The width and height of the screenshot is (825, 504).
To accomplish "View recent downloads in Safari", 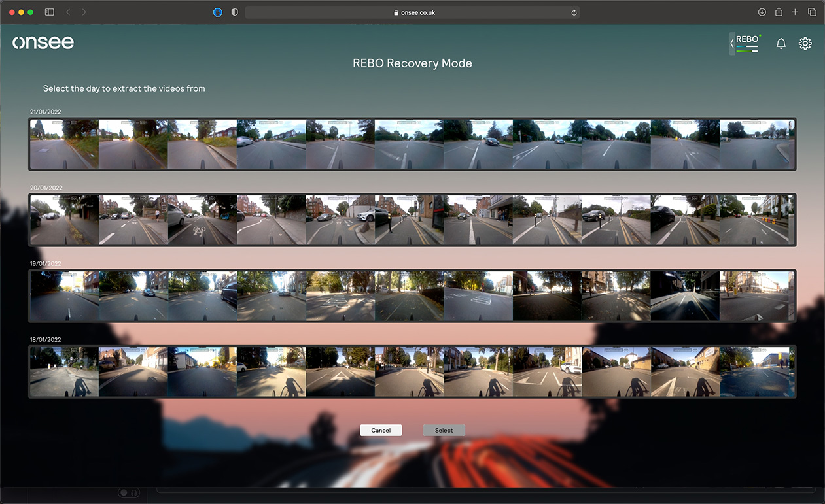I will [762, 12].
